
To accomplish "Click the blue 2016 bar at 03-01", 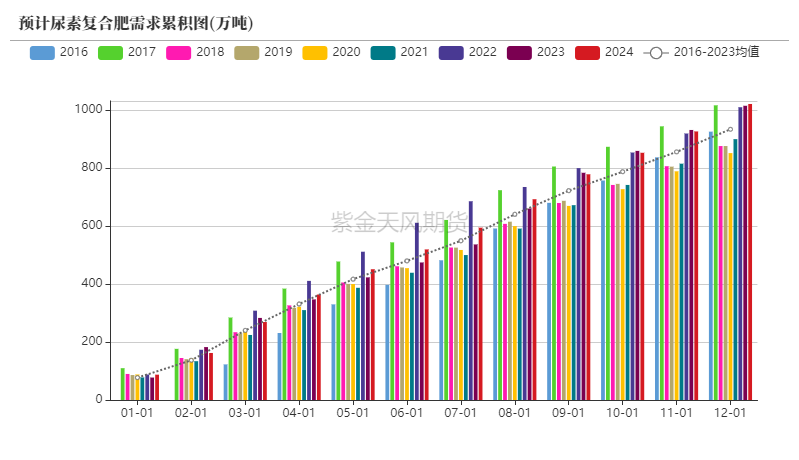I will pos(226,382).
